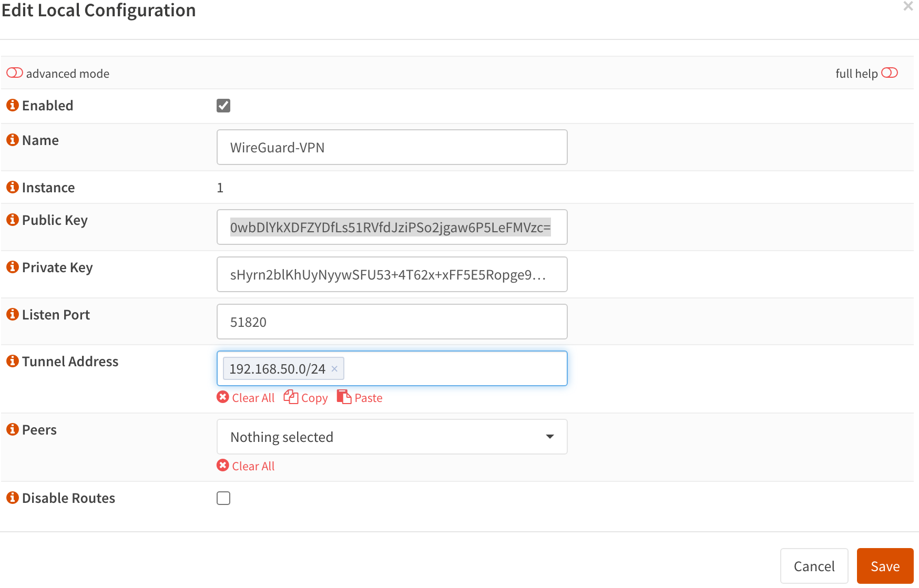This screenshot has width=919, height=588.
Task: Click the info icon beside Tunnel Address
Action: click(12, 360)
